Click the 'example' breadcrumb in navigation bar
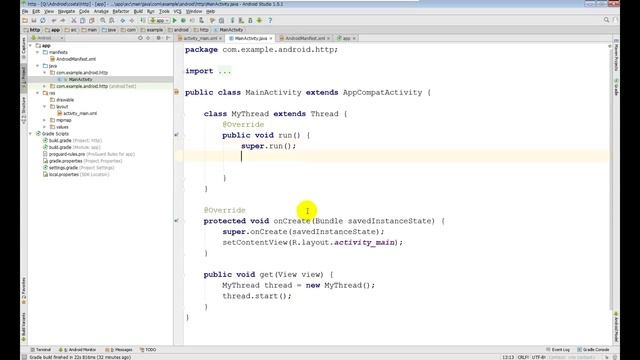This screenshot has width=640, height=360. pos(152,30)
